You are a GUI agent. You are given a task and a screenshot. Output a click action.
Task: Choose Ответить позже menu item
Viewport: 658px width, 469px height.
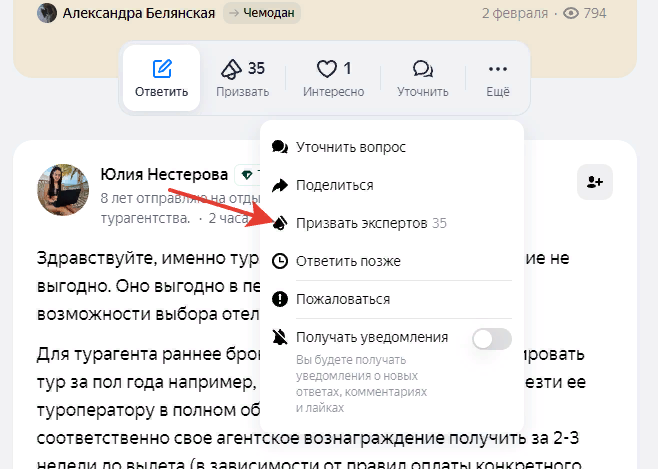(392, 261)
